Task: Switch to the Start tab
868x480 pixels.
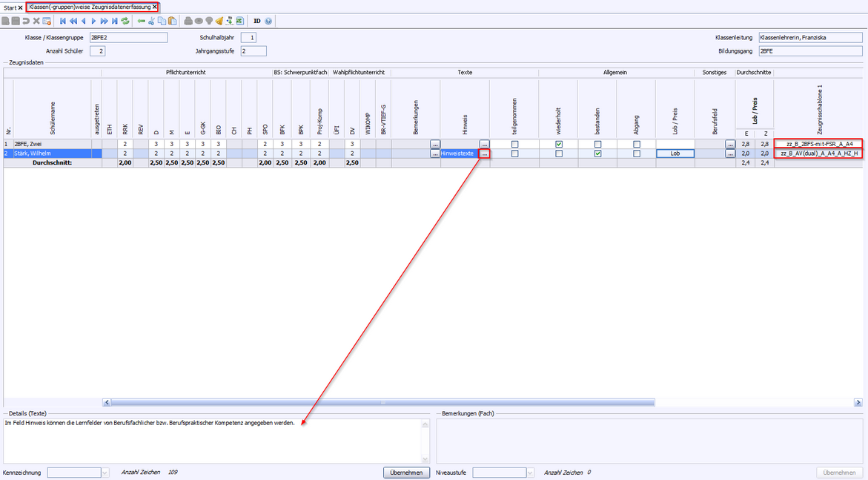Action: [10, 7]
